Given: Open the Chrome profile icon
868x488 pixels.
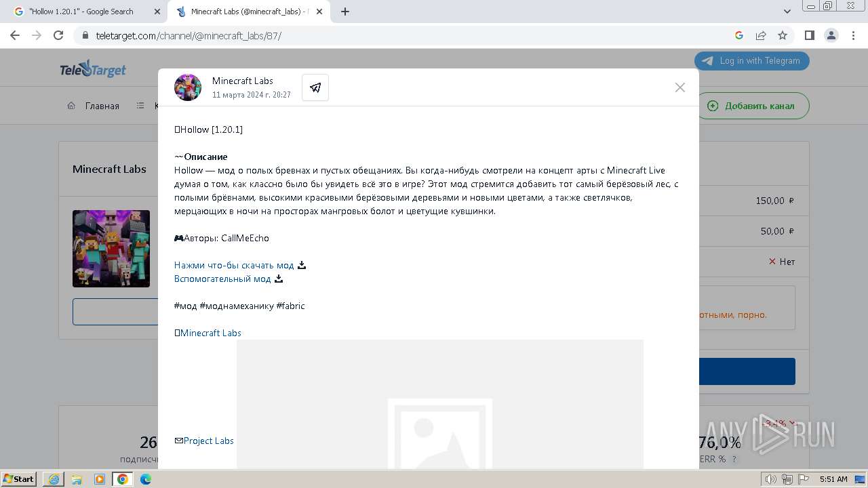Looking at the screenshot, I should tap(831, 35).
